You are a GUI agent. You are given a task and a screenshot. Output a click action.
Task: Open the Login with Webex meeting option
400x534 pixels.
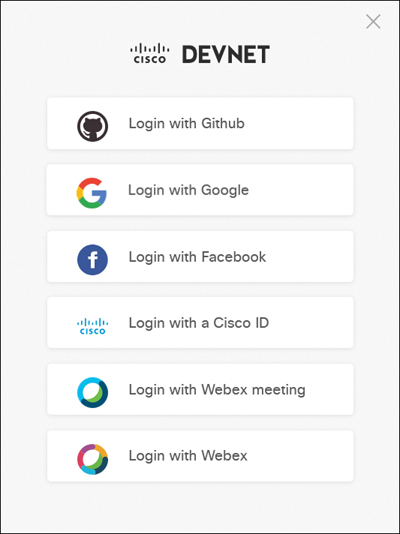coord(200,389)
